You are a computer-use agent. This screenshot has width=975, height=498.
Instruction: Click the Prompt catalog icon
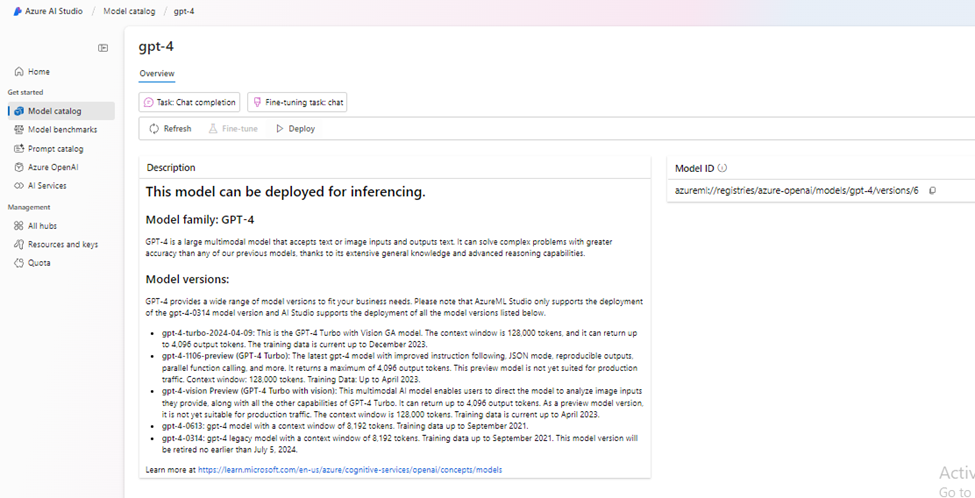pos(19,149)
